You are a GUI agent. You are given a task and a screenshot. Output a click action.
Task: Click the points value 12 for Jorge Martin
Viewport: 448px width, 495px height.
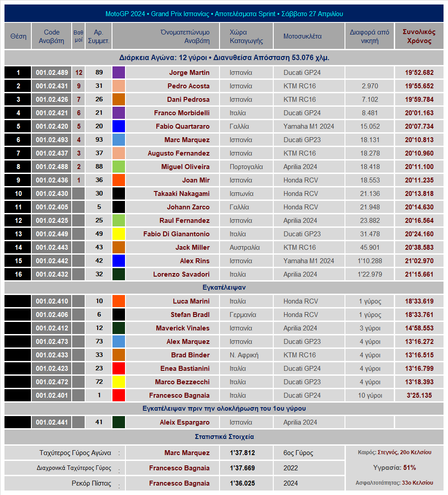click(78, 73)
